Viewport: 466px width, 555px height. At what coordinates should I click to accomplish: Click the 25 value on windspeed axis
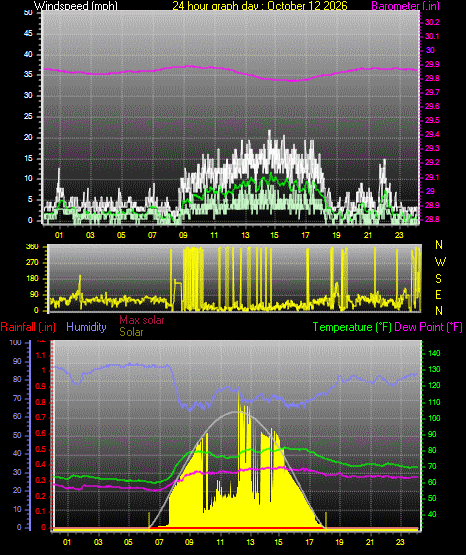click(28, 116)
